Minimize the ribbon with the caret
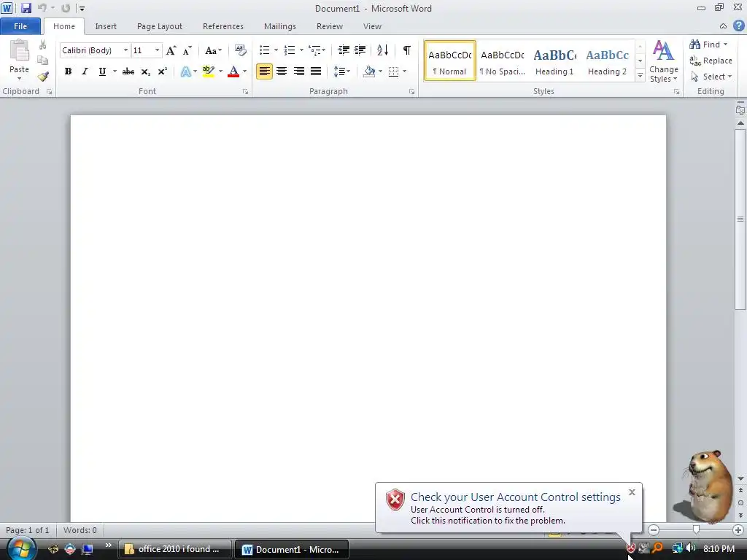This screenshot has width=747, height=560. [x=723, y=26]
